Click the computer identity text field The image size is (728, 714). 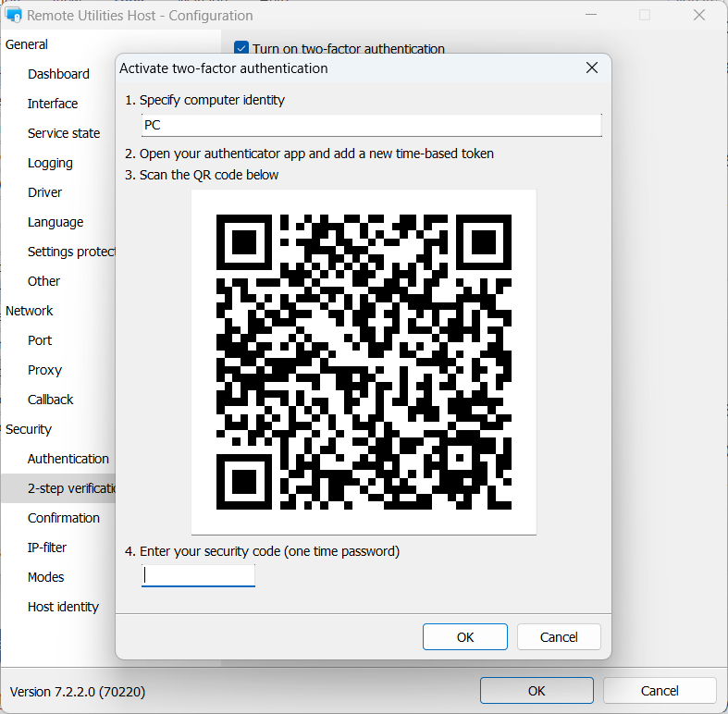(x=370, y=125)
